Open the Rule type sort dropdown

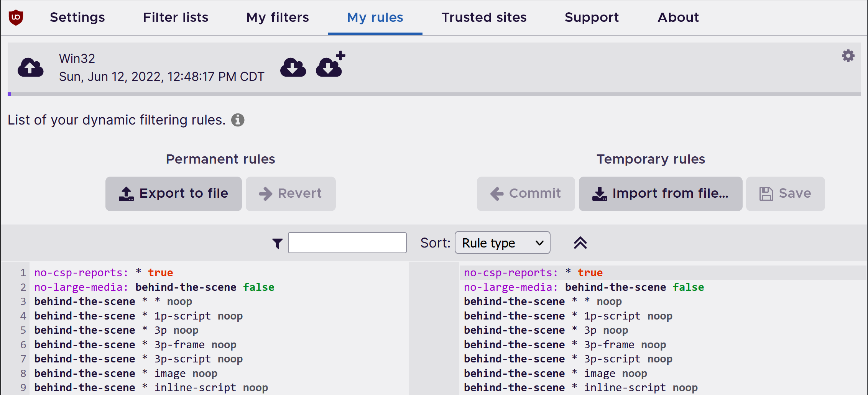[x=502, y=243]
